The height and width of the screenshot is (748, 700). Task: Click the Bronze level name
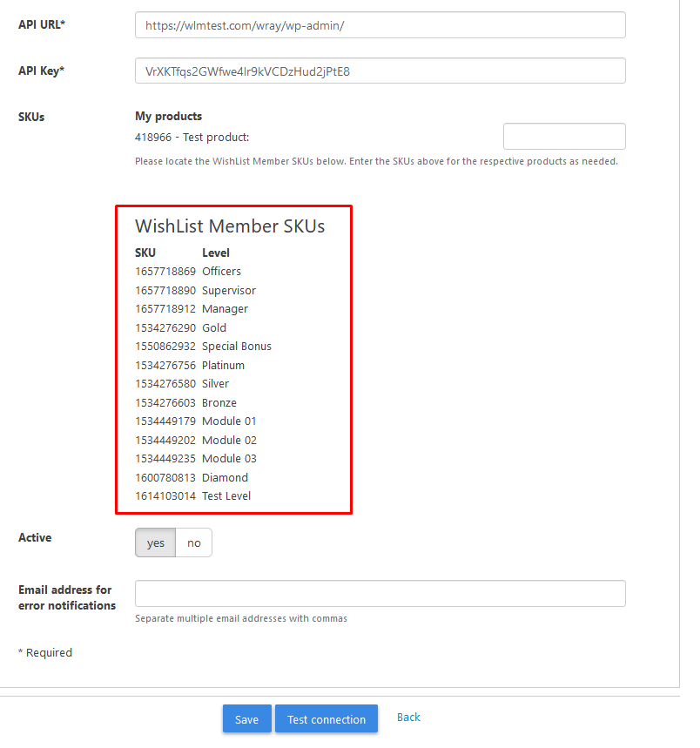(219, 402)
